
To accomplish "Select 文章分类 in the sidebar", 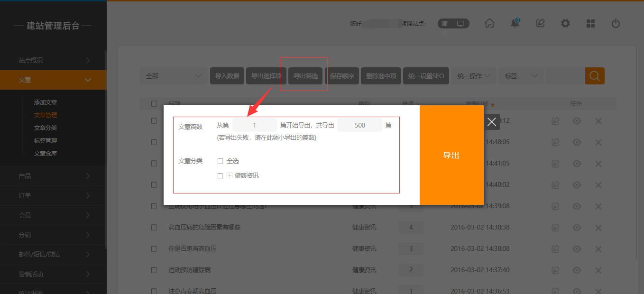I will [x=46, y=128].
